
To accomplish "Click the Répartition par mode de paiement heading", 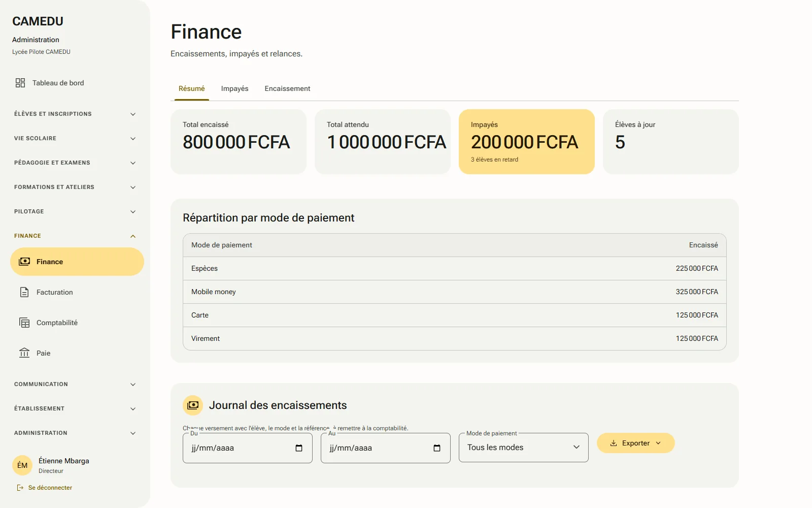I will click(268, 217).
